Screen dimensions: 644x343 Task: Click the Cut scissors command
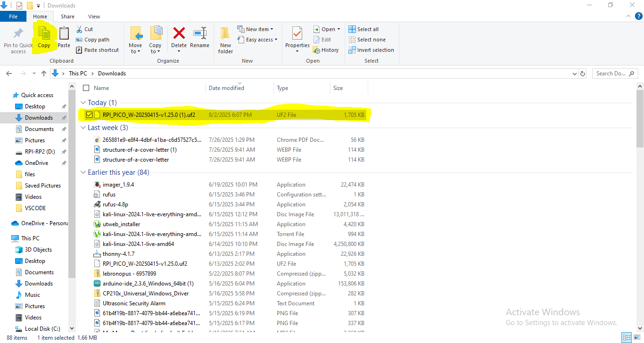85,29
